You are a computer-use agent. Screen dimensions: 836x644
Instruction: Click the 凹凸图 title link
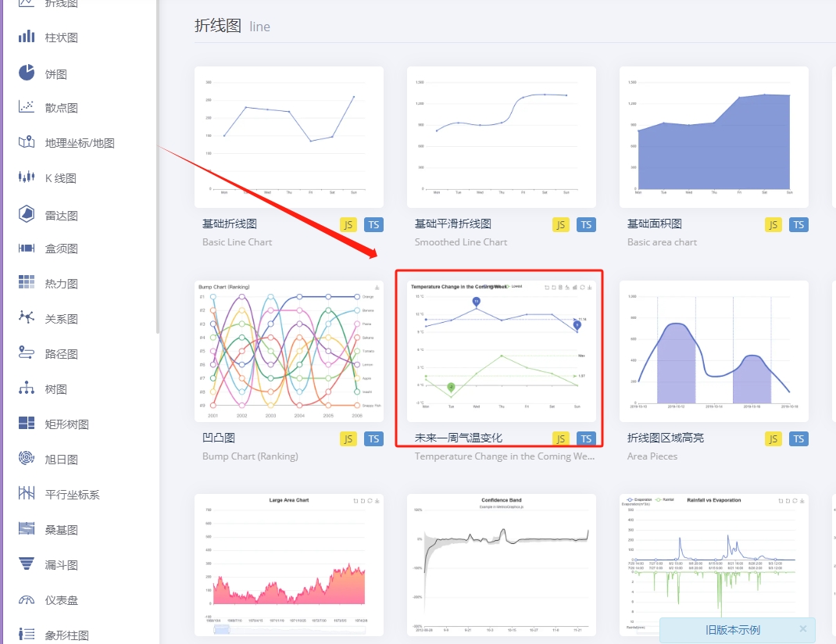[219, 438]
